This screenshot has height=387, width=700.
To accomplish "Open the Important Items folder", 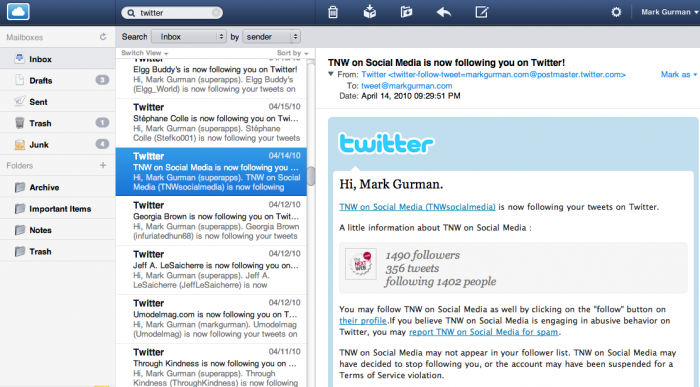I will point(58,209).
